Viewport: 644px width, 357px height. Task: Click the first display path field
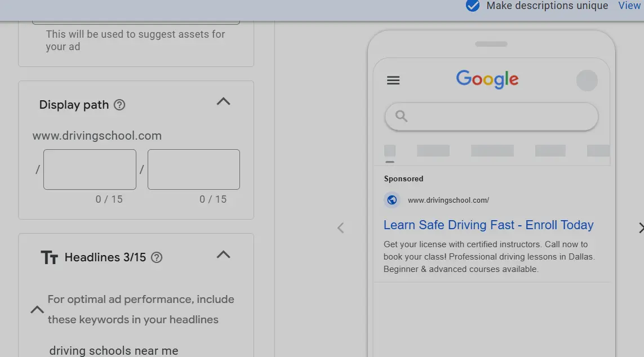click(89, 169)
